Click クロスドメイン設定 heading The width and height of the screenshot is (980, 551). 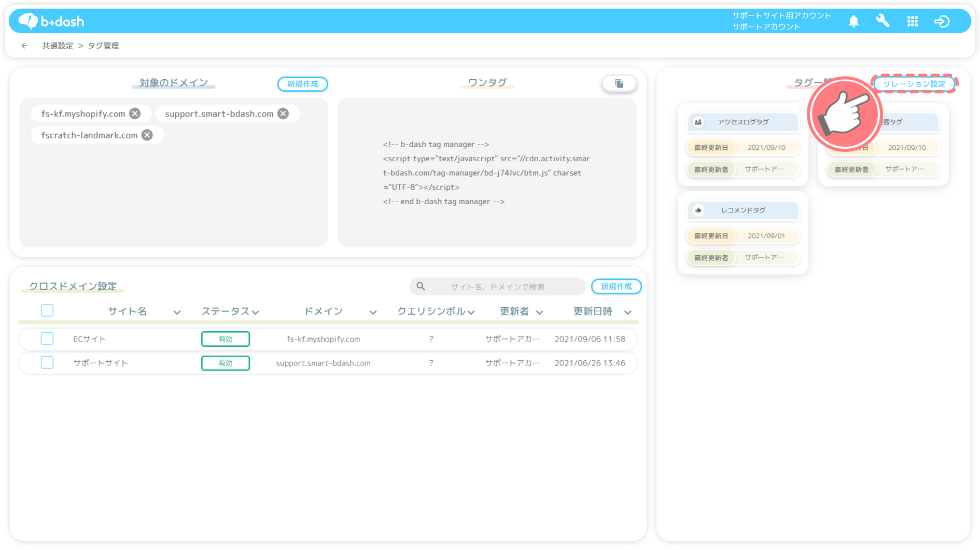pyautogui.click(x=73, y=286)
